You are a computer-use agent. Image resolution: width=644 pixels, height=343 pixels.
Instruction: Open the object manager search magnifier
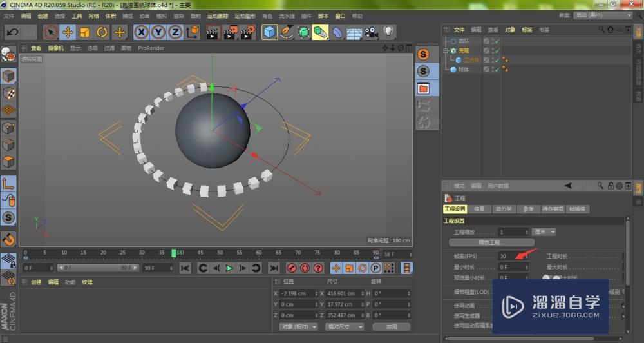tap(601, 30)
